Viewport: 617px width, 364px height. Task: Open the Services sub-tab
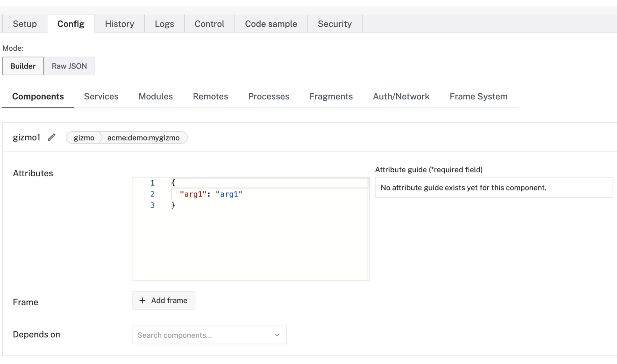point(101,97)
